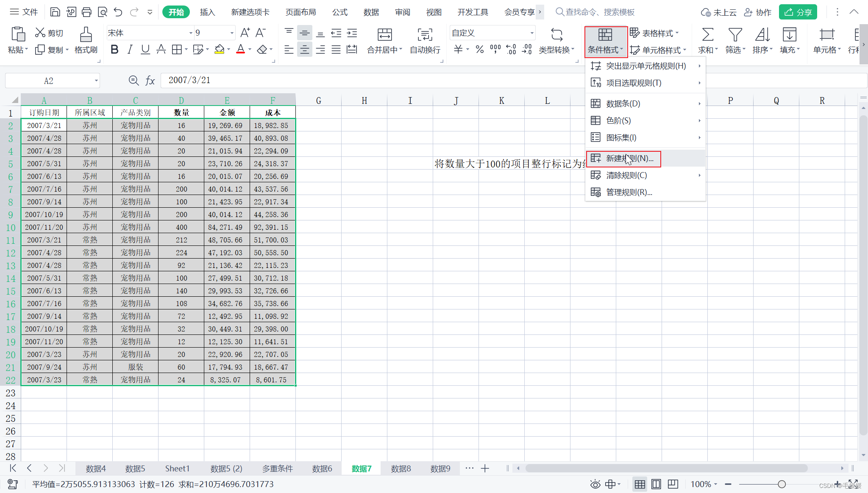The height and width of the screenshot is (493, 868).
Task: Select 新建规则(N) from the menu
Action: pos(629,159)
